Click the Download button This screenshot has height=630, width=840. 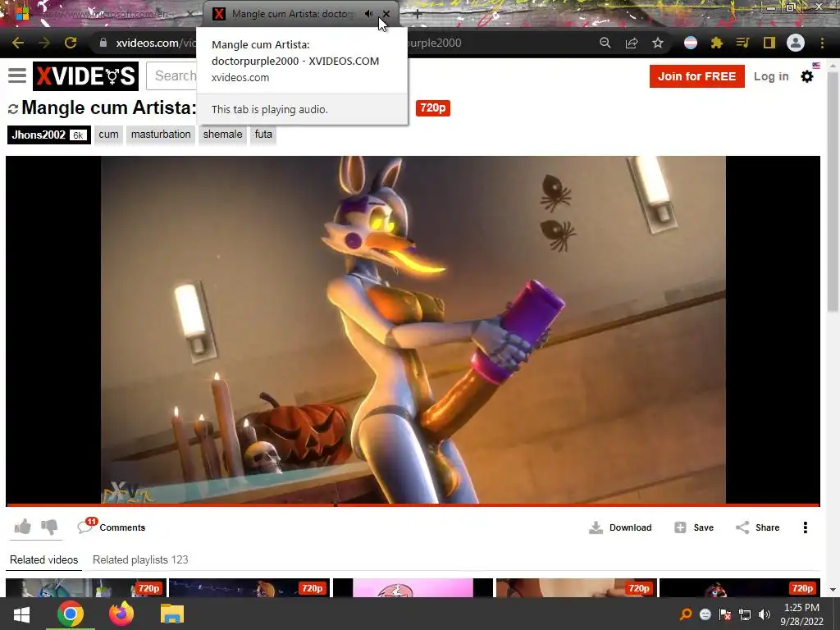click(620, 527)
